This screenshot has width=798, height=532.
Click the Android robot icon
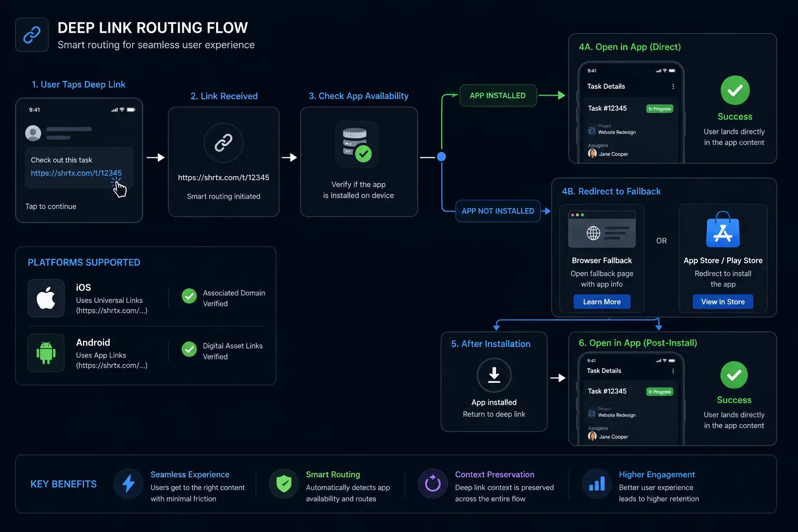pyautogui.click(x=46, y=353)
